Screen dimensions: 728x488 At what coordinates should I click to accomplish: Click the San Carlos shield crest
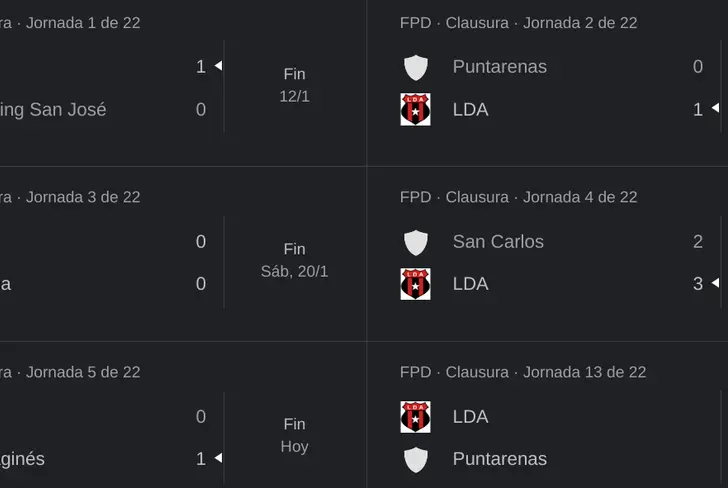click(x=415, y=242)
